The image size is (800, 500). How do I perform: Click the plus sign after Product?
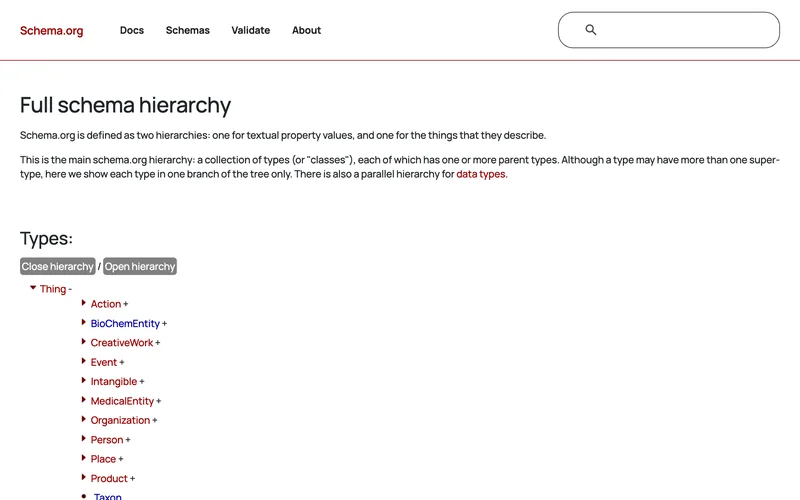[132, 479]
